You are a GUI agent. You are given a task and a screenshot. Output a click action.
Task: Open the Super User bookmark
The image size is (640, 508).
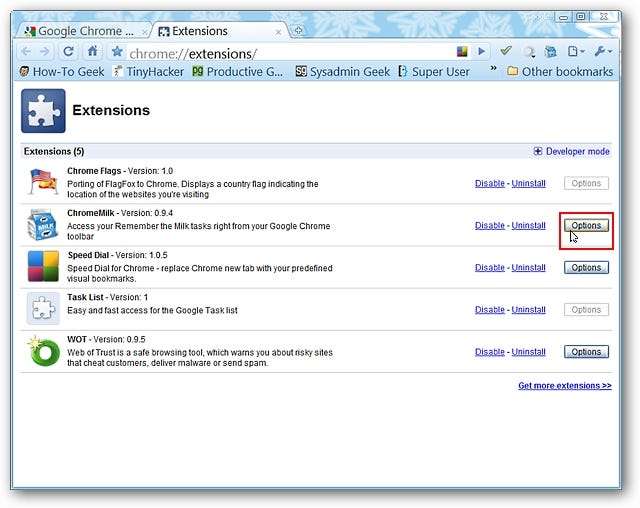(x=434, y=72)
